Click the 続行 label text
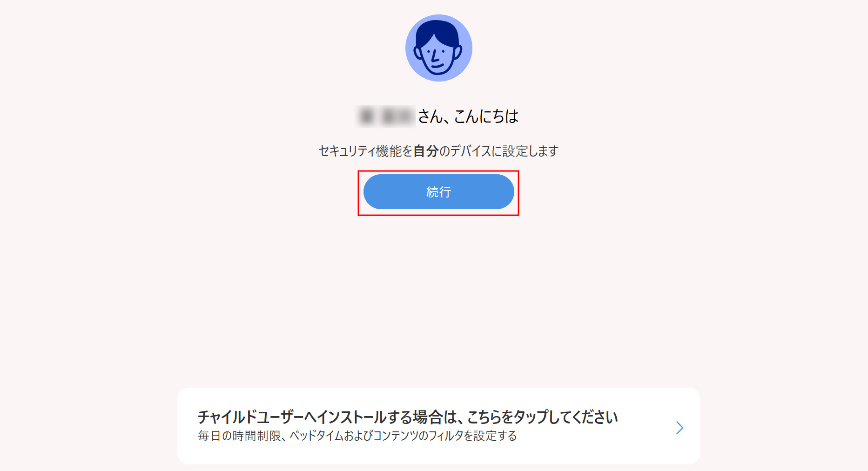 point(438,192)
